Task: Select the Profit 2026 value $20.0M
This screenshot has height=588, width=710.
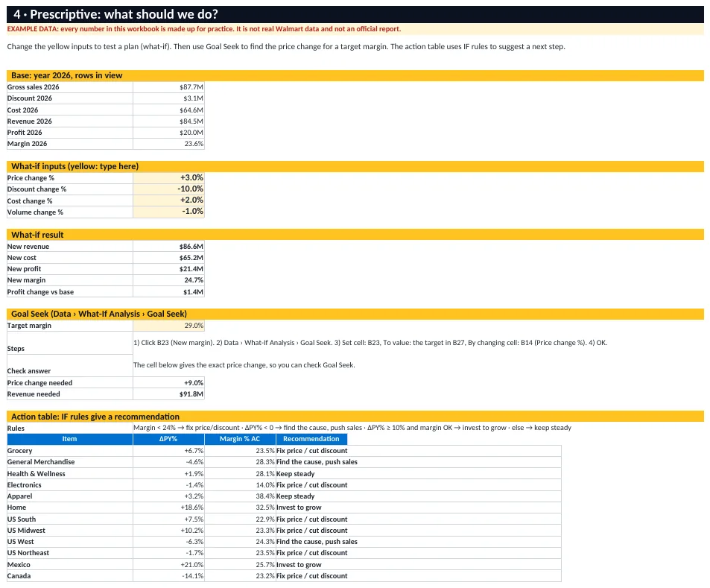Action: [x=168, y=132]
